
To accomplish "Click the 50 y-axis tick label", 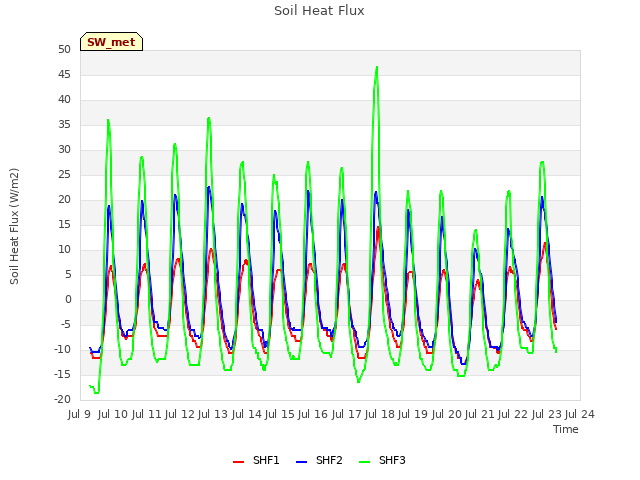I will (64, 49).
